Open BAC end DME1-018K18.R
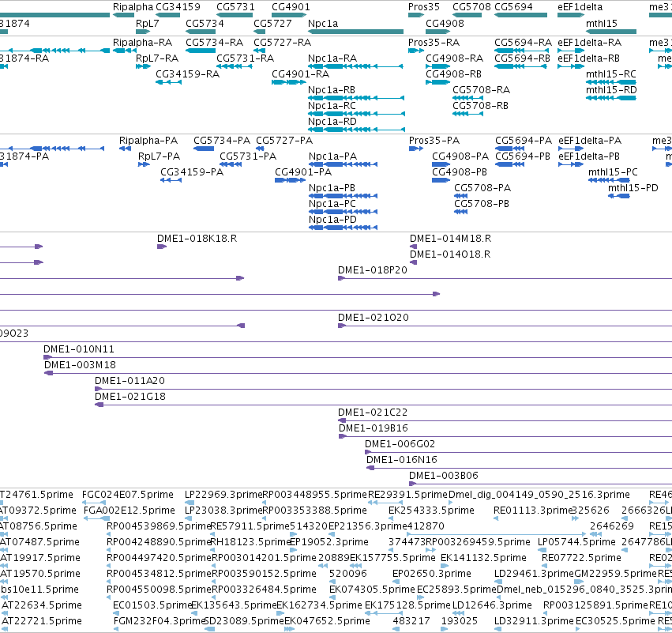 point(197,239)
